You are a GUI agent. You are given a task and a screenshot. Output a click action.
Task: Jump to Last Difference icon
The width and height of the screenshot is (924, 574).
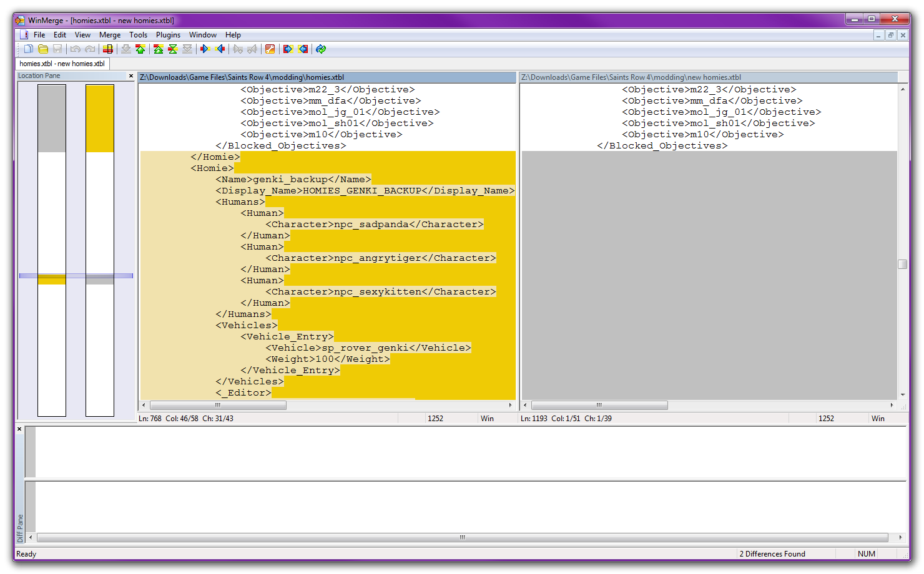(187, 49)
